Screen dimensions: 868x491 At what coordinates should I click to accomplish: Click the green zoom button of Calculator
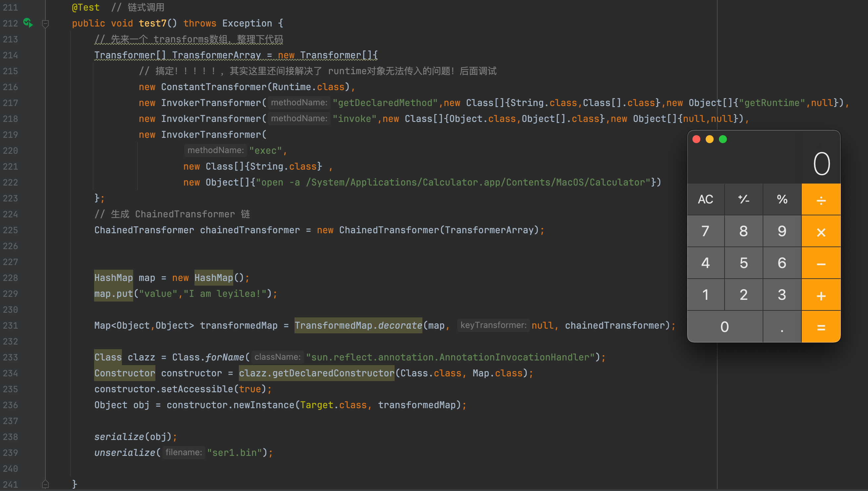[x=723, y=139]
